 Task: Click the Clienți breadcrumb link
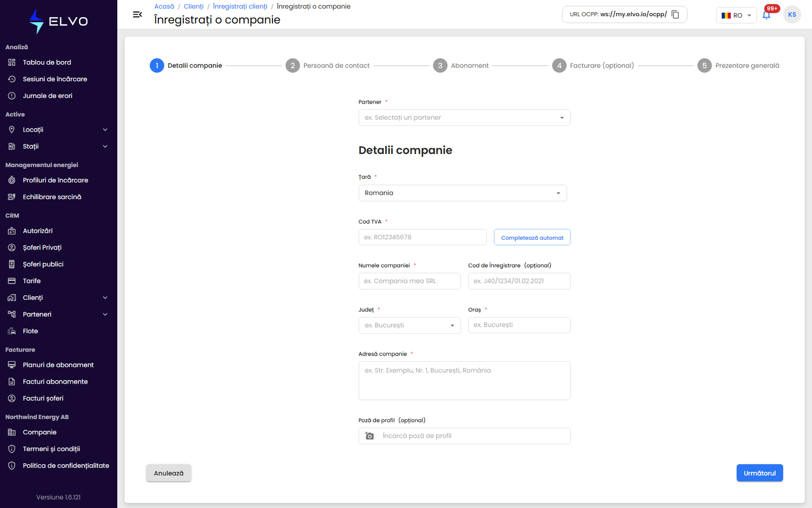[x=194, y=7]
